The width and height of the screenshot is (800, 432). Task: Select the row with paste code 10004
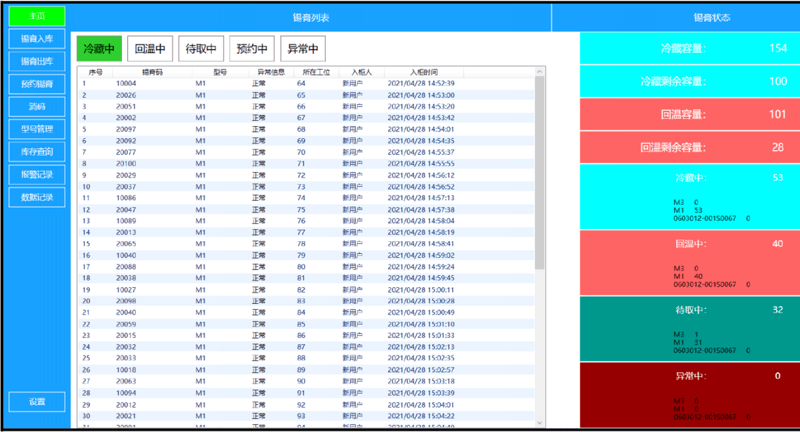pyautogui.click(x=306, y=83)
